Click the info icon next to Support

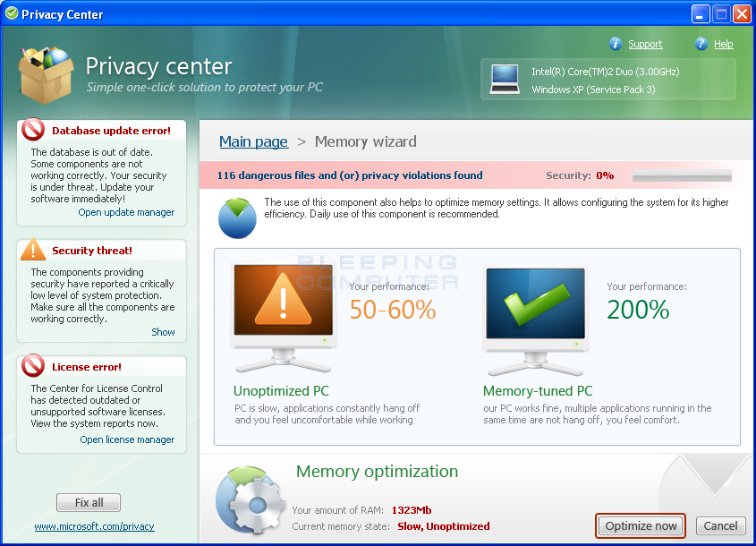pos(616,44)
